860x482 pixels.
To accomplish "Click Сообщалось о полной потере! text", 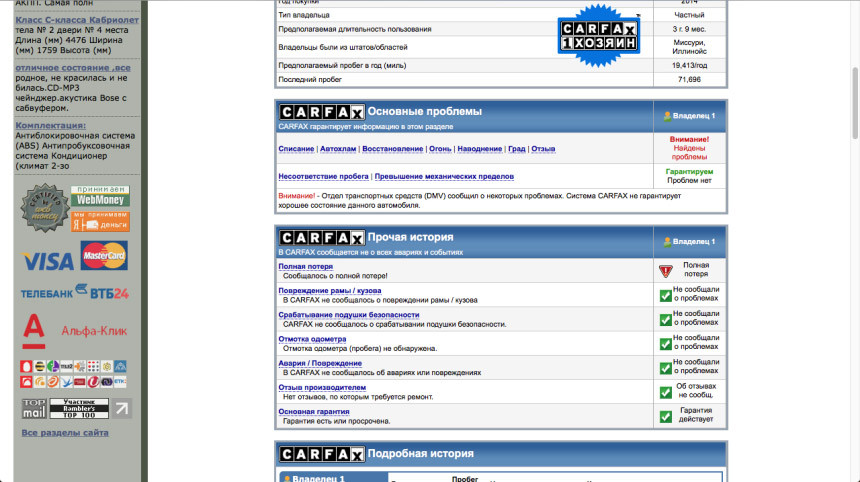I will tap(335, 276).
